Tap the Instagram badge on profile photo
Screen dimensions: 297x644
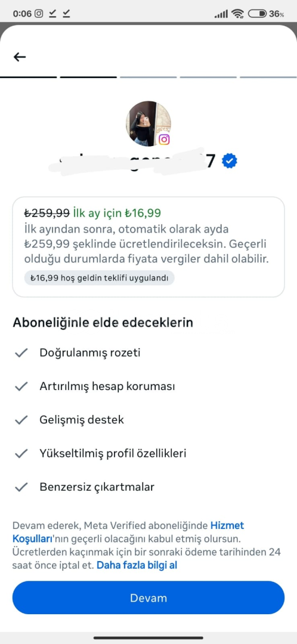(x=164, y=140)
